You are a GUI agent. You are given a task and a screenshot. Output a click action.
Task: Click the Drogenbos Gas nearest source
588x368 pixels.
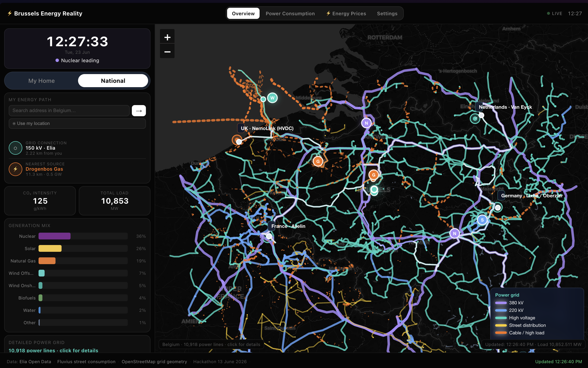click(x=44, y=169)
